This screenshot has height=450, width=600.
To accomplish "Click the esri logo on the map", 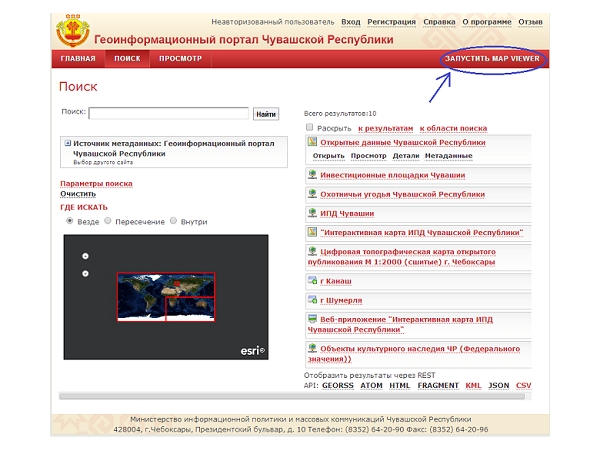I will click(253, 351).
